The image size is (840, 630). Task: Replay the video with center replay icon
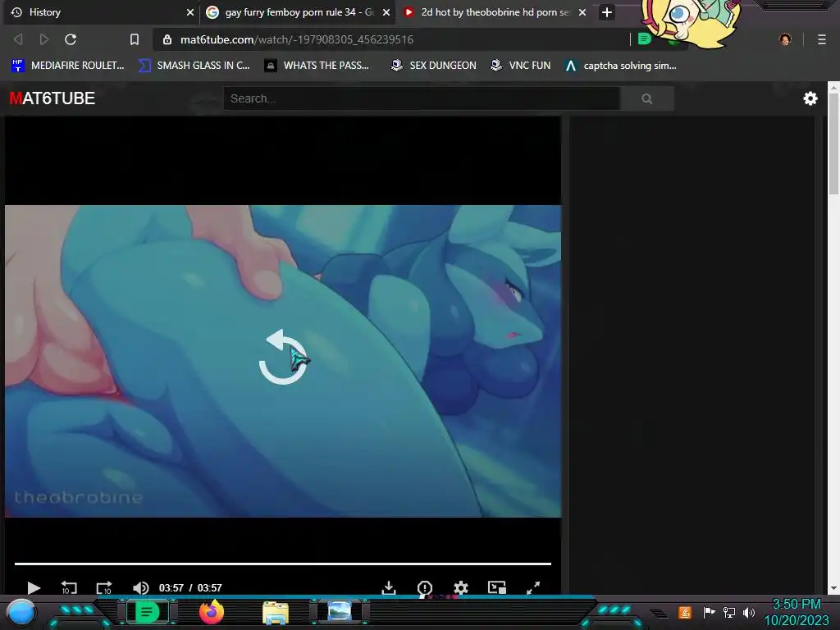pyautogui.click(x=283, y=357)
